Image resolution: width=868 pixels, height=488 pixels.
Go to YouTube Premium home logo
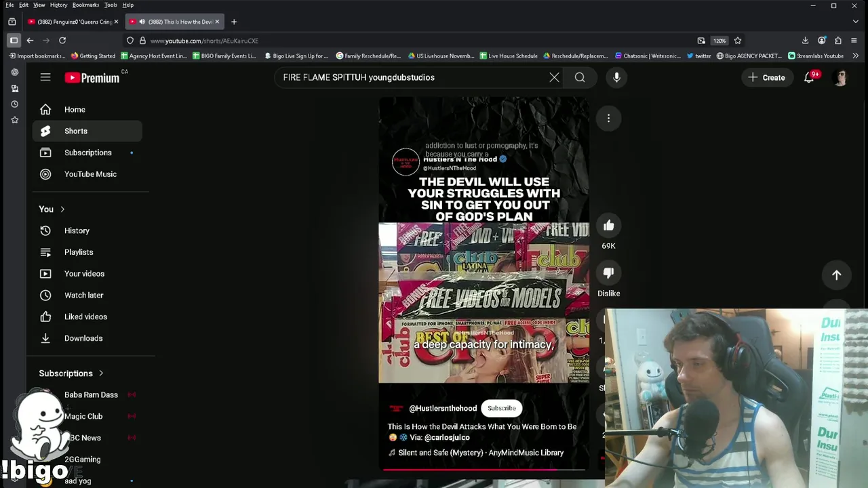92,78
